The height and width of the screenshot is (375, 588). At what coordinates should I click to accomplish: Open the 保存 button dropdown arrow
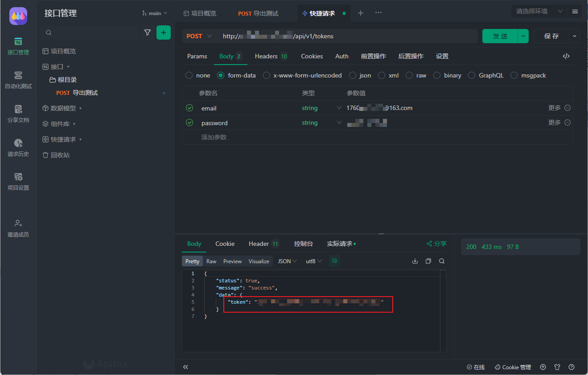point(575,36)
